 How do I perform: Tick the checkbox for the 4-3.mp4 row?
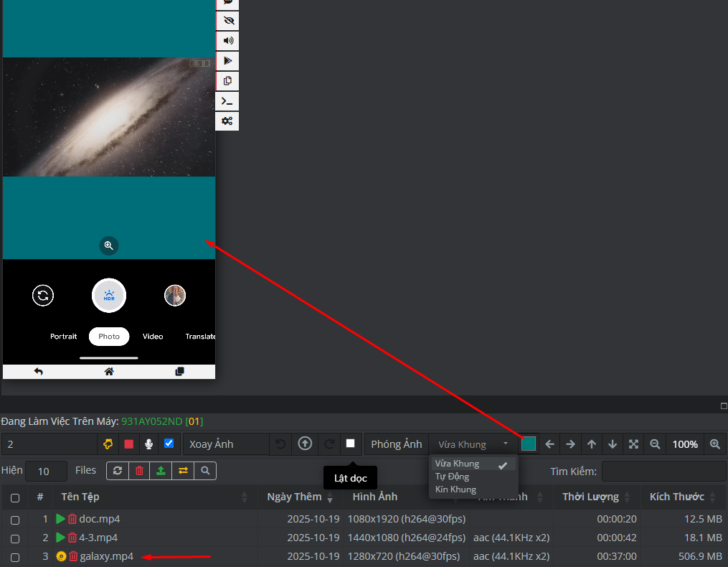15,538
